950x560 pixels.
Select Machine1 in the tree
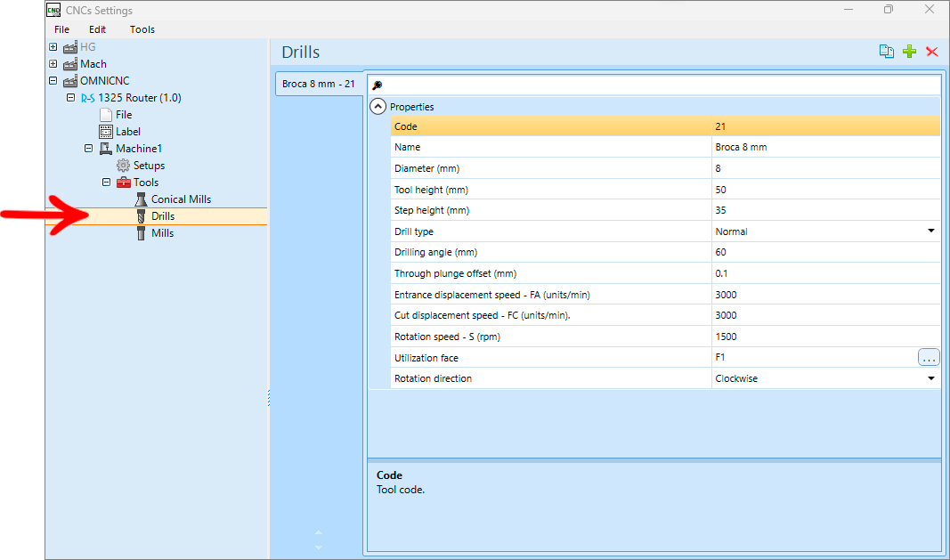139,149
